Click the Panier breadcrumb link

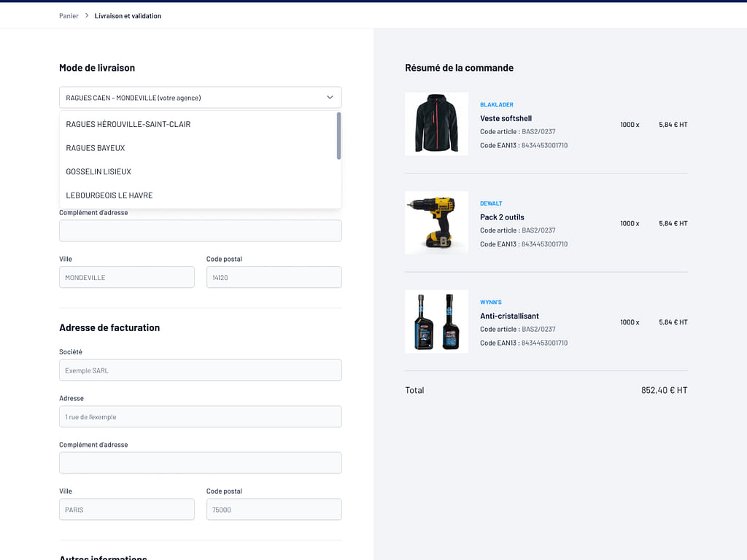[69, 16]
